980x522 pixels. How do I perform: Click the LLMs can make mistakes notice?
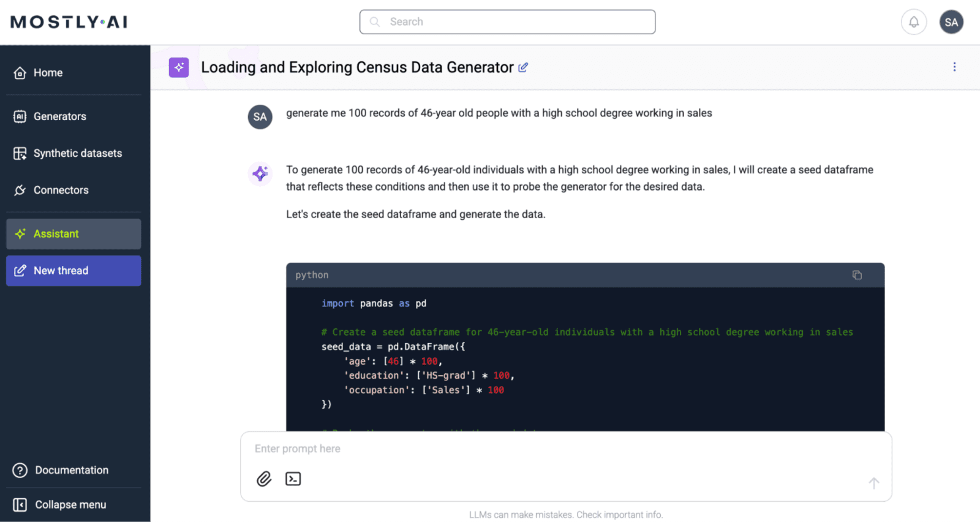(x=566, y=515)
